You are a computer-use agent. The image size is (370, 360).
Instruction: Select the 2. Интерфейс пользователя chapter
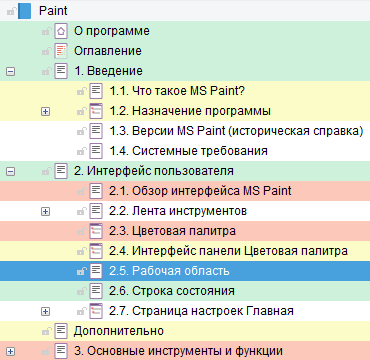coord(154,171)
